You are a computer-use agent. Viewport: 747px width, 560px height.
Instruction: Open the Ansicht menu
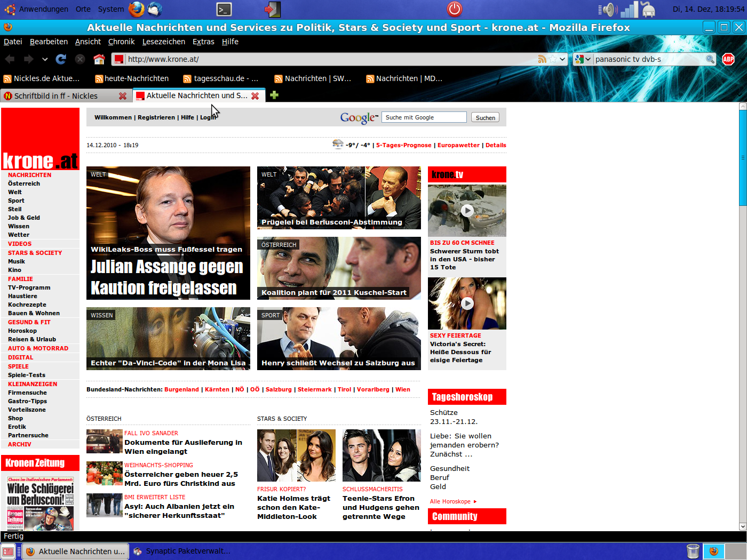tap(88, 42)
